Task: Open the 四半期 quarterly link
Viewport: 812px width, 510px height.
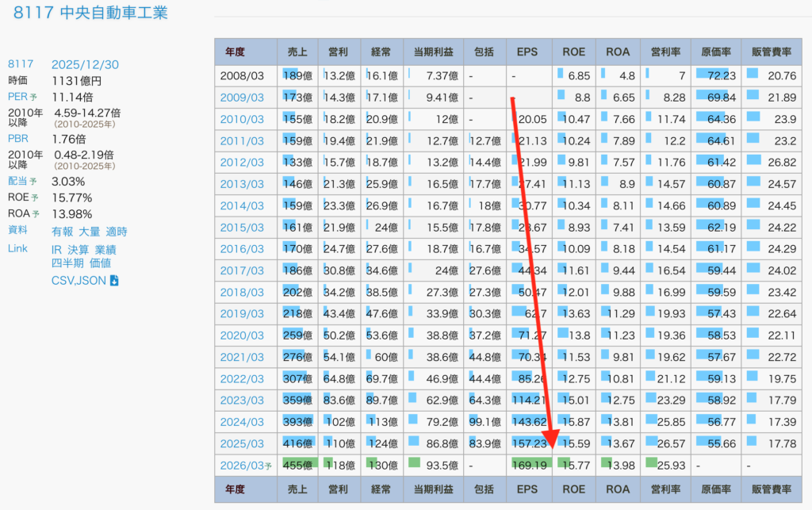Action: point(67,263)
